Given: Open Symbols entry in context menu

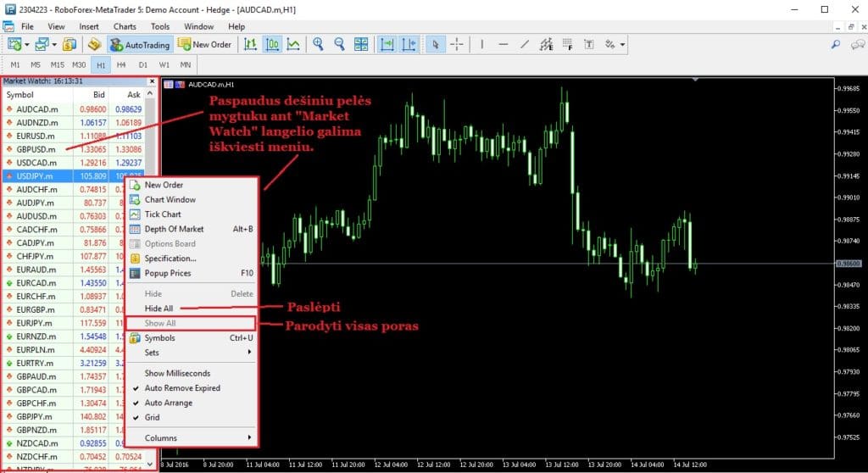Looking at the screenshot, I should [x=192, y=338].
